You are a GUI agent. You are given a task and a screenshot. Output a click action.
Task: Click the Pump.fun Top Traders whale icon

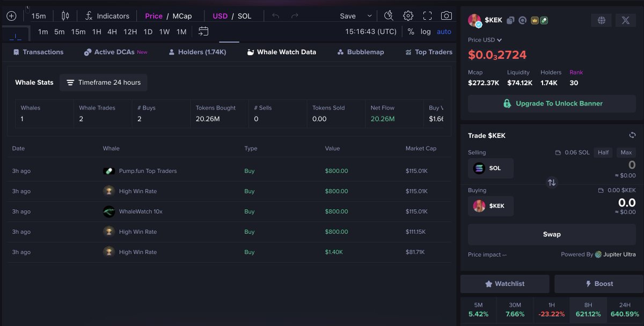[x=109, y=171]
